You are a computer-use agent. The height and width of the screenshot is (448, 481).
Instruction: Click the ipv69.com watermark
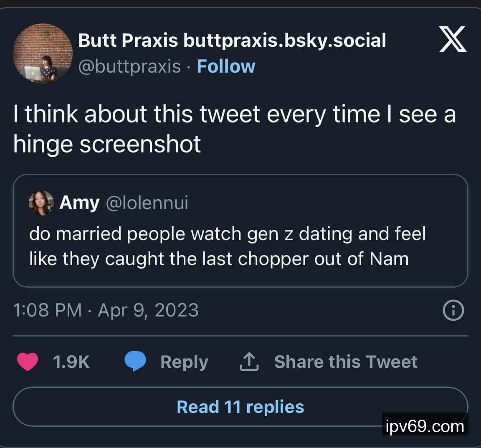point(425,426)
